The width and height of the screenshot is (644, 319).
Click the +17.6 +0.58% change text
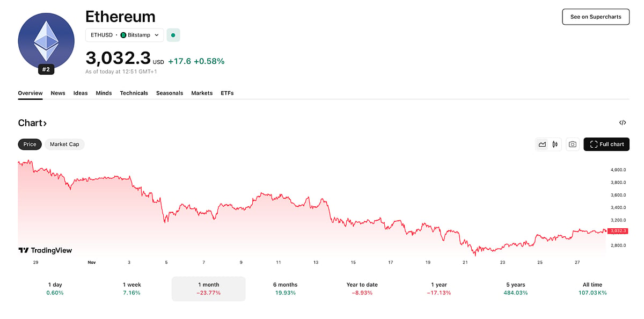click(x=196, y=61)
